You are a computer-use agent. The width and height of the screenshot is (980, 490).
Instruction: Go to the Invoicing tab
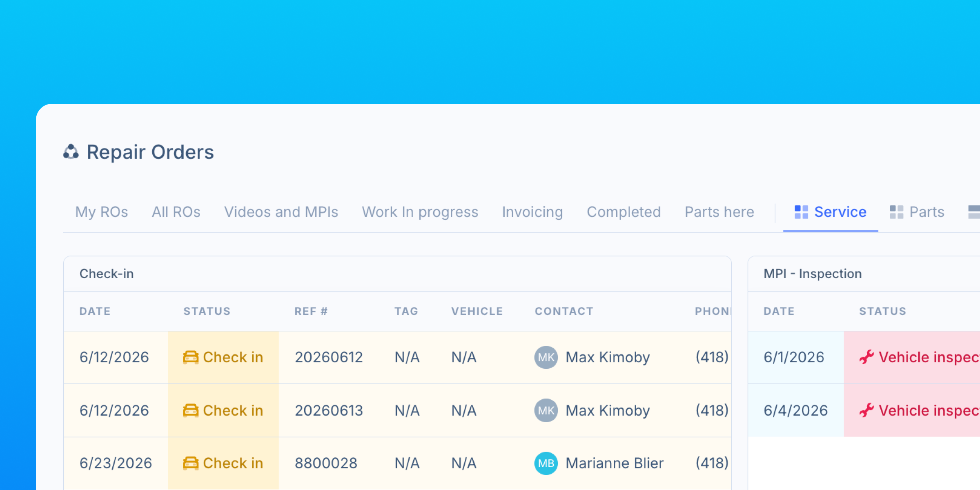532,212
